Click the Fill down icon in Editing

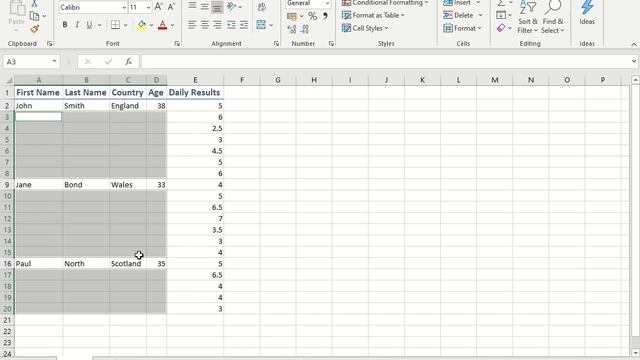(501, 16)
